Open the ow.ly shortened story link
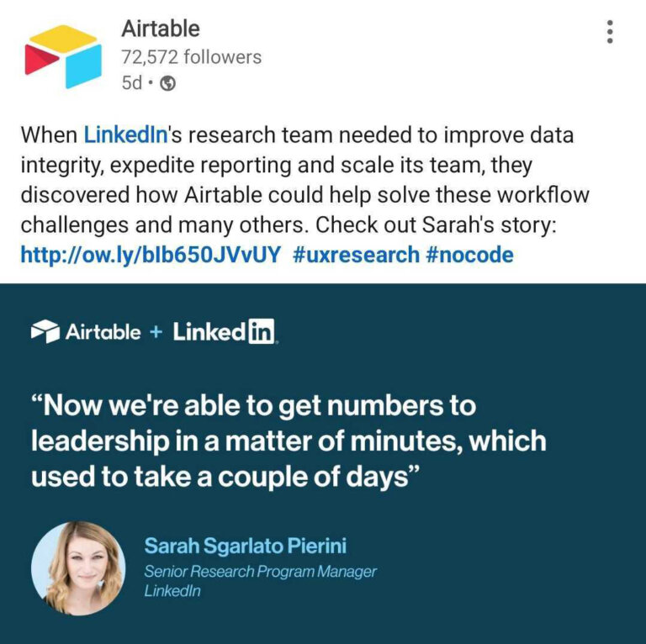Screen dimensions: 646x644 pyautogui.click(x=149, y=254)
